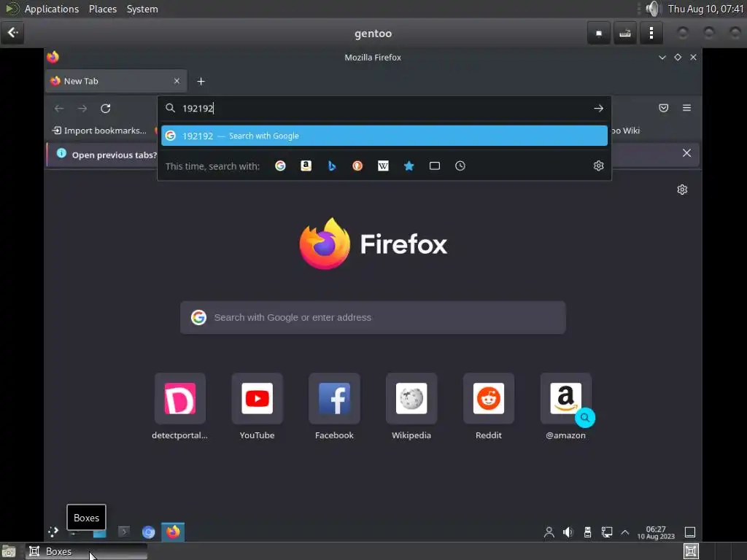Open the Places menu
Screen dimensions: 747x560
pyautogui.click(x=102, y=9)
